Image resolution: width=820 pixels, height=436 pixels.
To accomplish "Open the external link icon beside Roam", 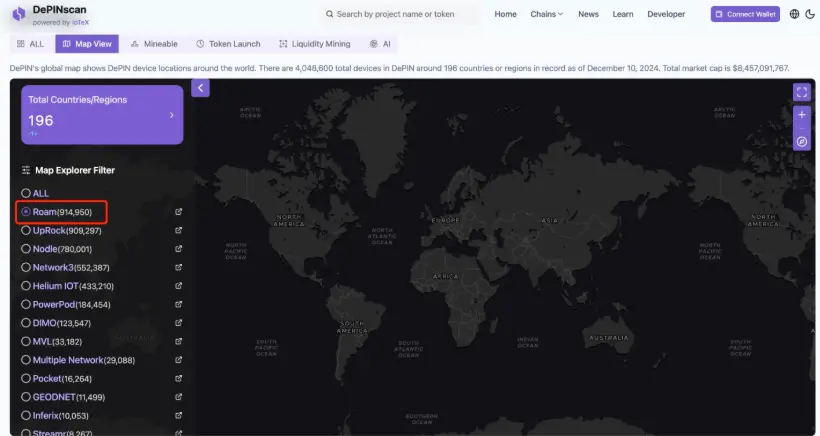I will point(179,212).
